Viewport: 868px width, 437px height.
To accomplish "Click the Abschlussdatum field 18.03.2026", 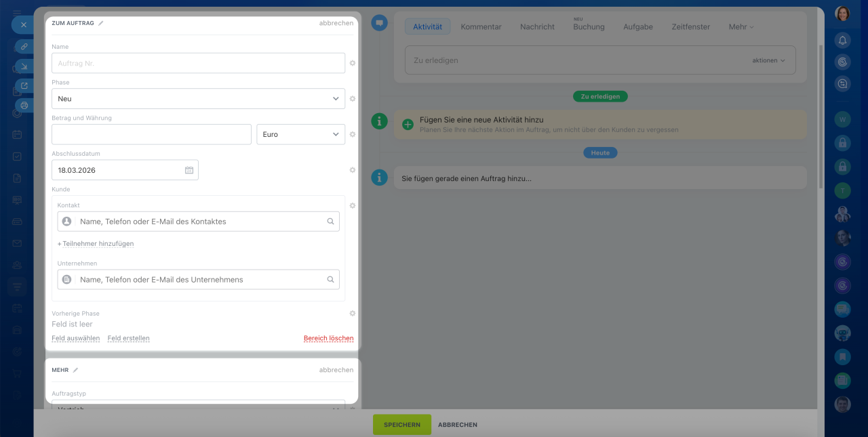I will pyautogui.click(x=125, y=170).
